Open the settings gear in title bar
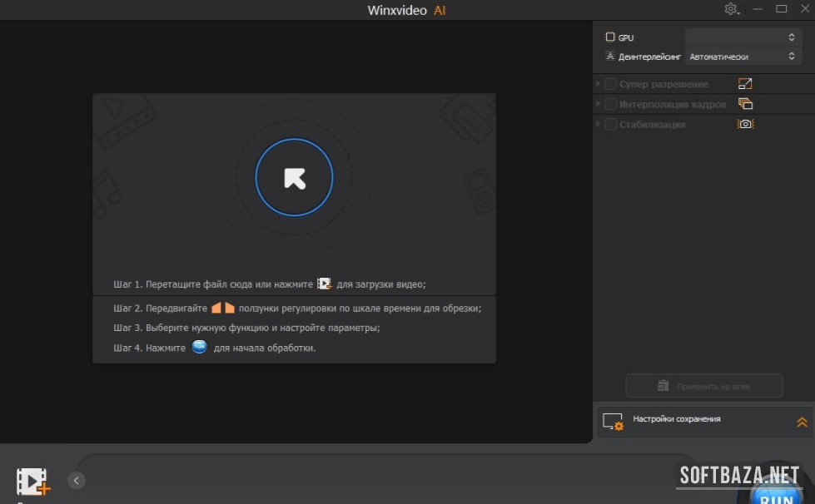Viewport: 815px width, 504px height. [731, 9]
